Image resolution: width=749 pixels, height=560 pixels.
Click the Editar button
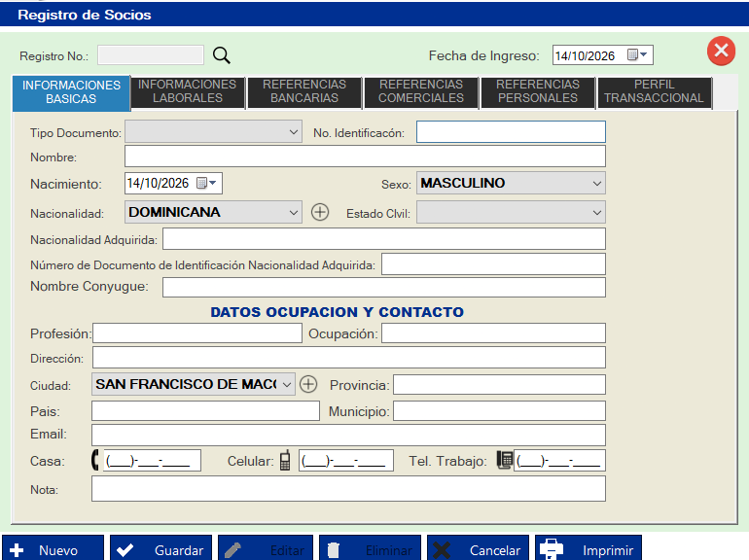tap(266, 548)
